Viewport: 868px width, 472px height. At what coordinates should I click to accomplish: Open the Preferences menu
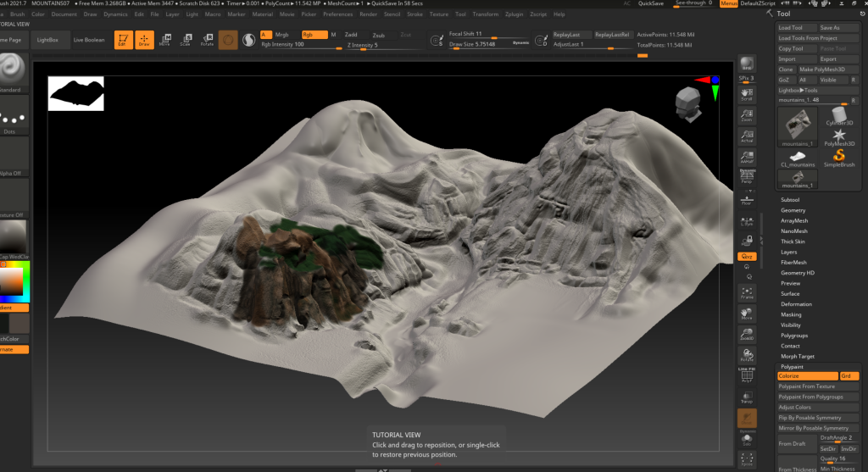click(338, 14)
